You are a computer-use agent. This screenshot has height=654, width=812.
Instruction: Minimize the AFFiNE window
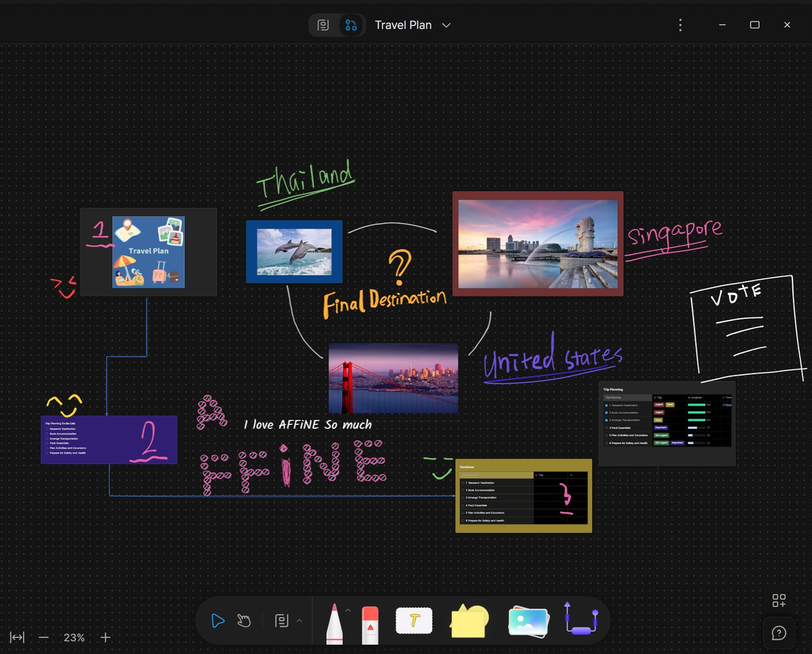(722, 25)
